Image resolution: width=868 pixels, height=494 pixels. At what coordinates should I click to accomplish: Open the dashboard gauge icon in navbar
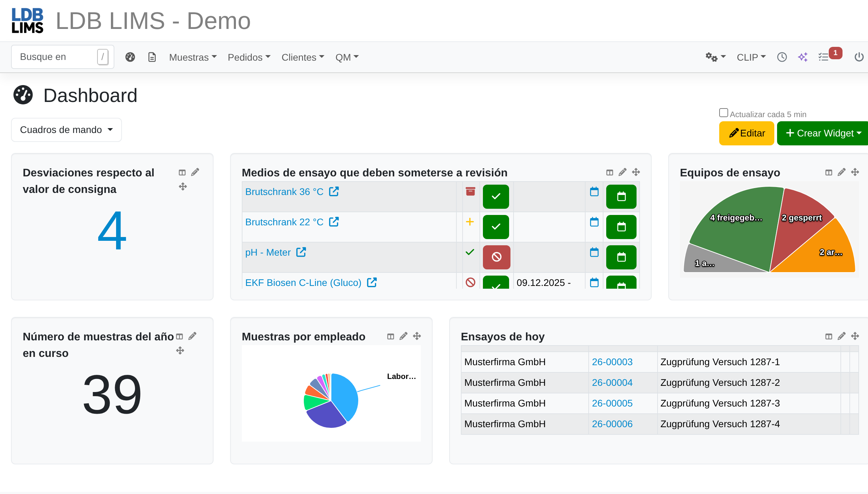point(130,57)
